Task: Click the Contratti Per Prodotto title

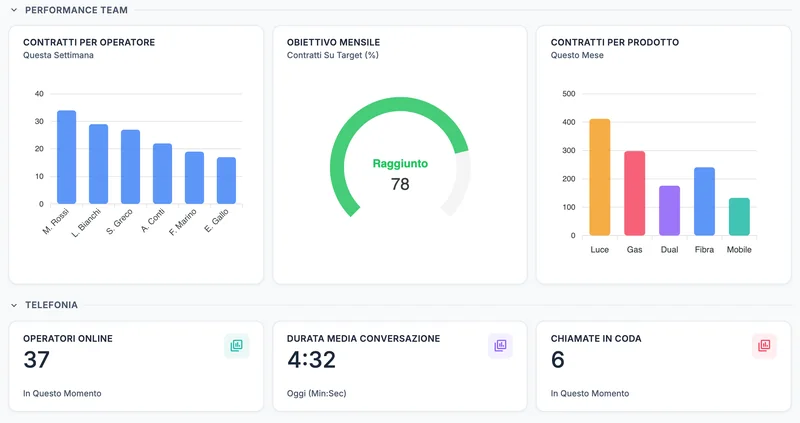Action: point(615,42)
